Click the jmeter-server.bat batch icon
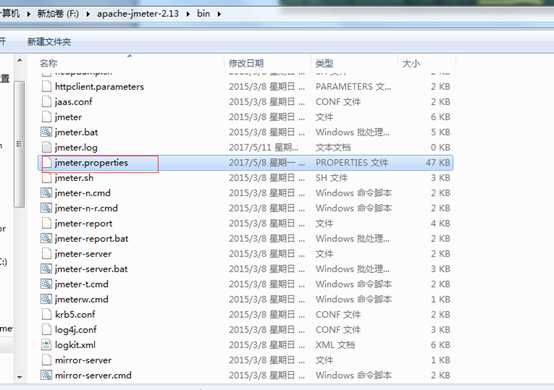 tap(46, 269)
